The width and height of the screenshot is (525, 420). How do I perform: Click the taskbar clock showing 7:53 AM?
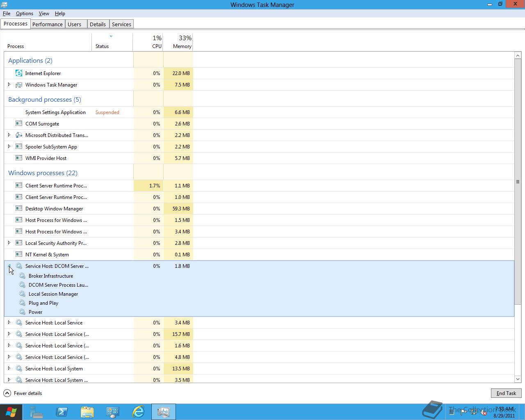(504, 412)
